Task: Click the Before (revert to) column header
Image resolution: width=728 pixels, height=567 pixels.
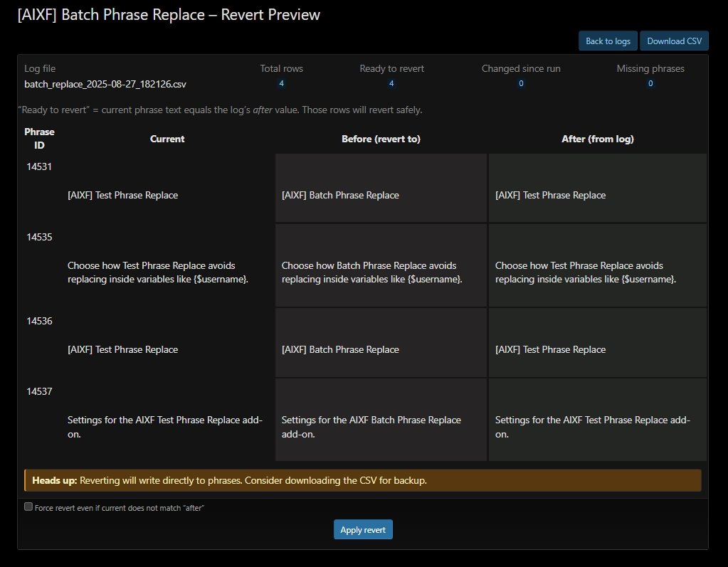Action: [x=381, y=139]
